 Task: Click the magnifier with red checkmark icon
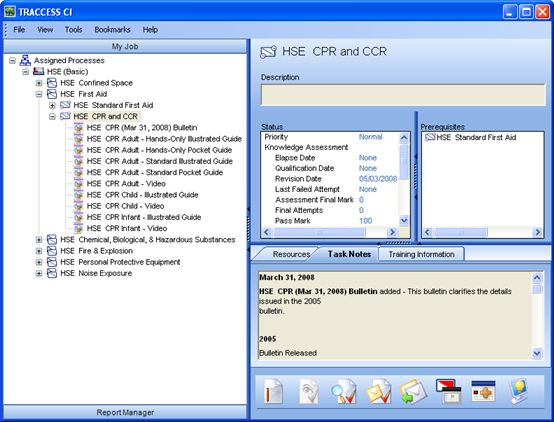[343, 391]
